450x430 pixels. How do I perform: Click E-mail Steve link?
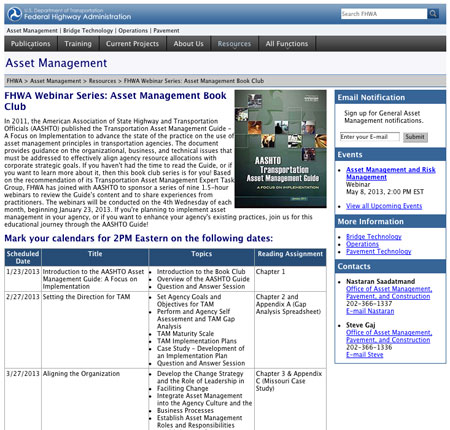[x=365, y=355]
